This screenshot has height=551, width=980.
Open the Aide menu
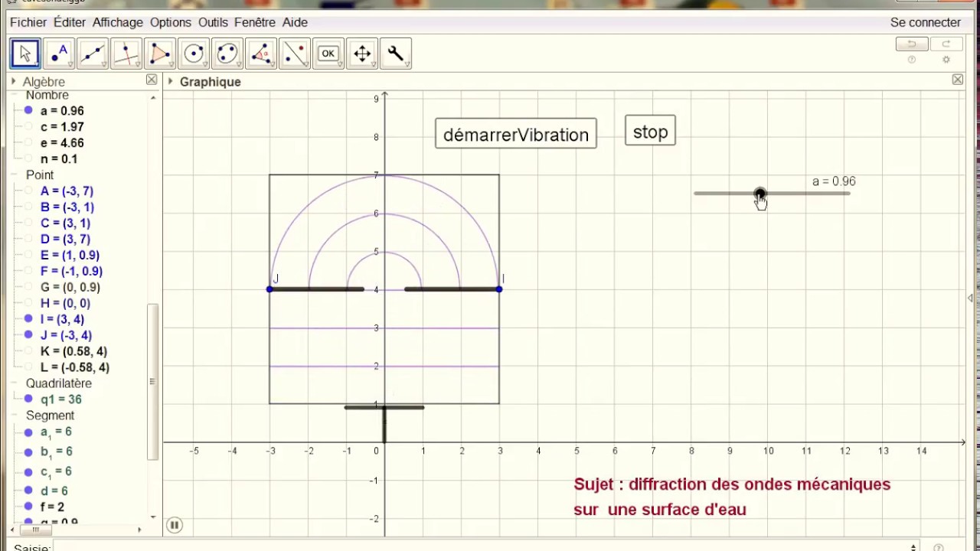[295, 23]
